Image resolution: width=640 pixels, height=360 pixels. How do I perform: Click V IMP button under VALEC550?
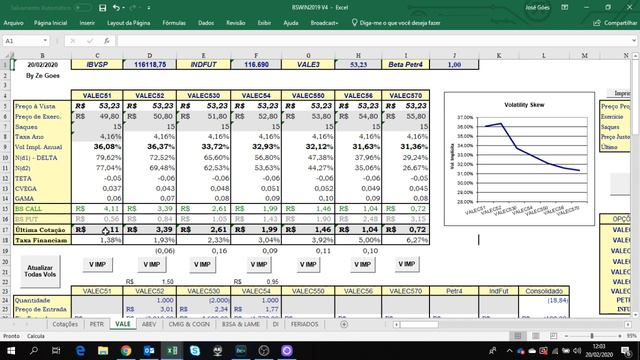pyautogui.click(x=308, y=264)
